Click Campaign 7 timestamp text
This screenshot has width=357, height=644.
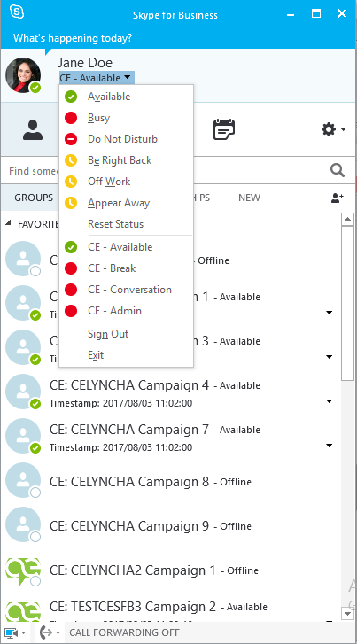(120, 447)
